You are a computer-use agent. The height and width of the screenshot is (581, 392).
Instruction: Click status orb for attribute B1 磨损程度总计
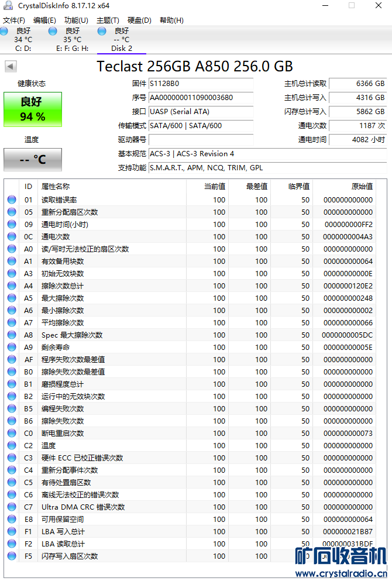point(12,384)
